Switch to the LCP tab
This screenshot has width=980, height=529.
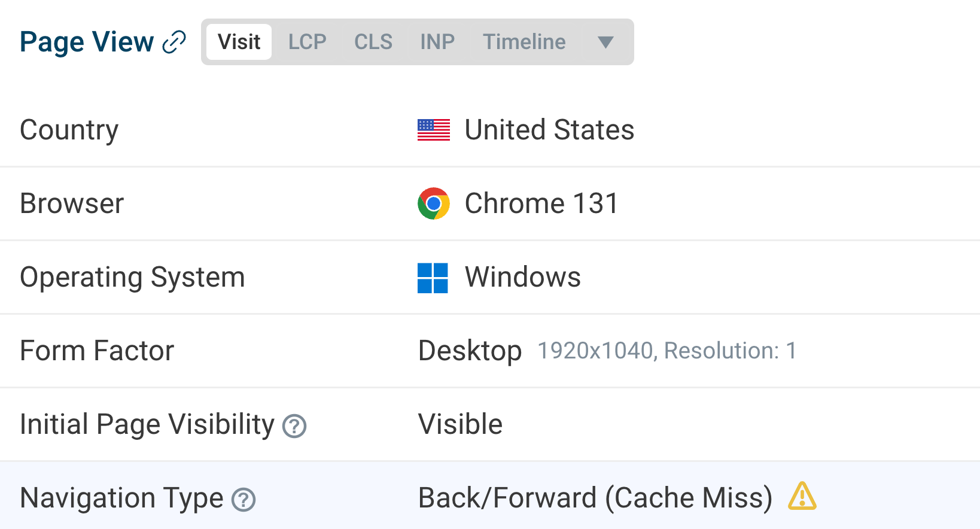307,42
